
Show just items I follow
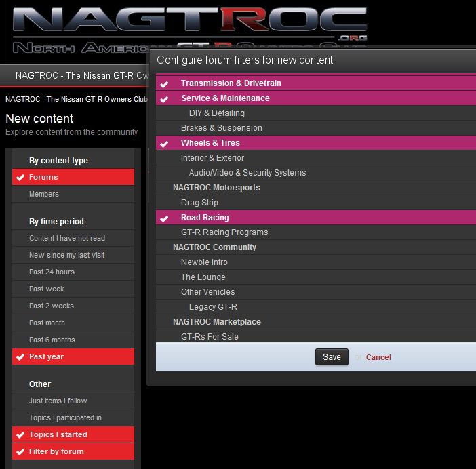pyautogui.click(x=73, y=401)
